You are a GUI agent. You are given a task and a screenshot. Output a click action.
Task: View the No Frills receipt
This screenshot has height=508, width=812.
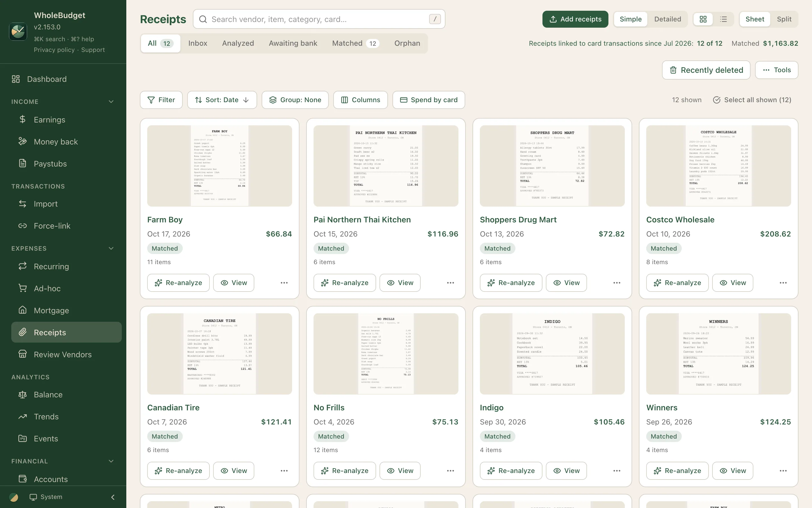(400, 471)
